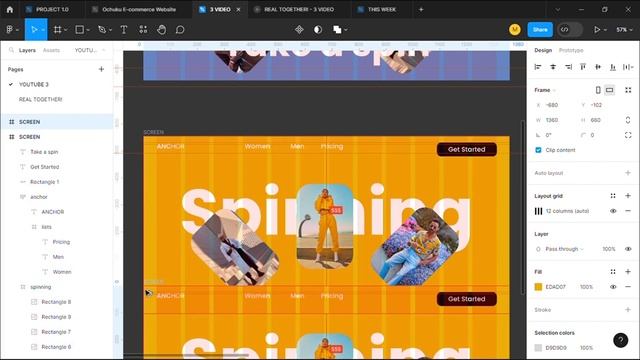Add Auto layout to frame
The height and width of the screenshot is (360, 640).
click(x=628, y=173)
